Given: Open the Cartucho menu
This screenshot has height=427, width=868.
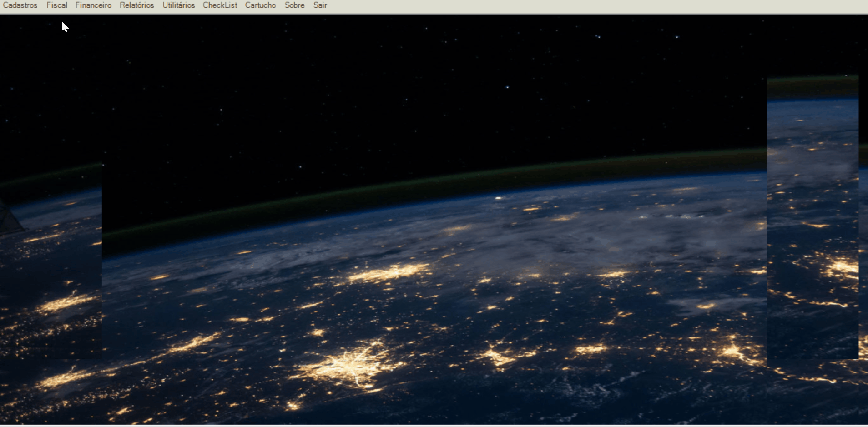Looking at the screenshot, I should click(x=260, y=5).
